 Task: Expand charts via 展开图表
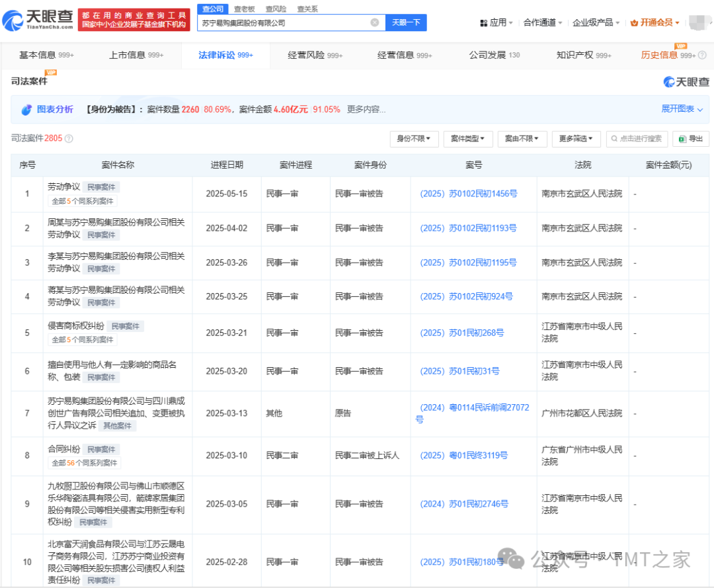coord(682,109)
